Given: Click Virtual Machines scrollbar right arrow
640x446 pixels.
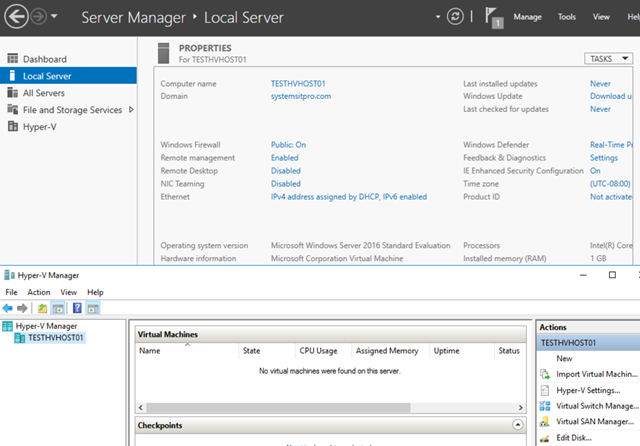Looking at the screenshot, I should pyautogui.click(x=520, y=408).
